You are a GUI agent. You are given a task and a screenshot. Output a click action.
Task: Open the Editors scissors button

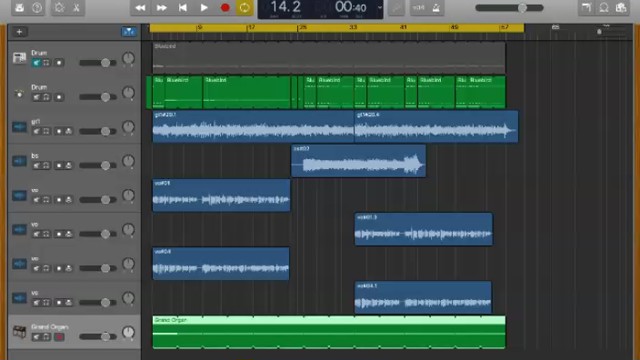point(76,8)
